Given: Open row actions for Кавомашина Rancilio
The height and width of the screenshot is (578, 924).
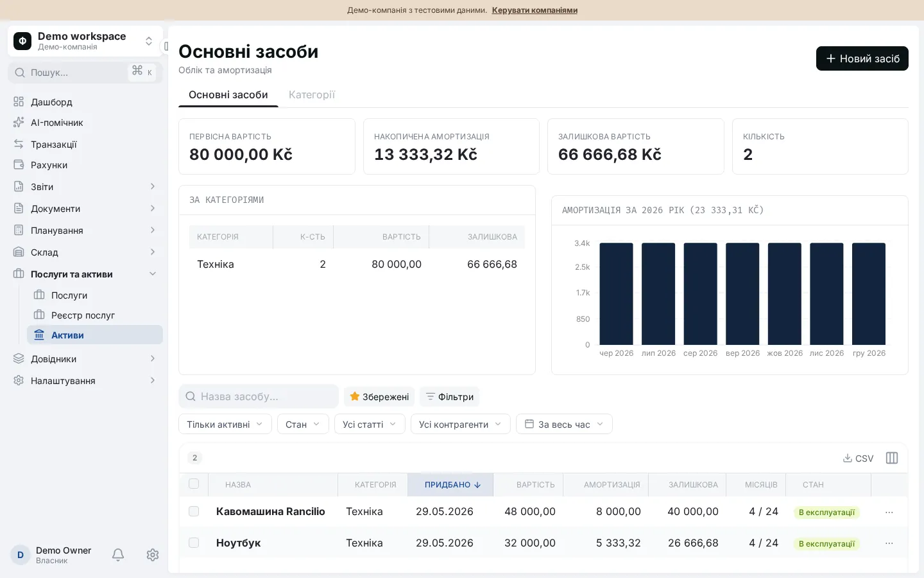Looking at the screenshot, I should coord(889,512).
